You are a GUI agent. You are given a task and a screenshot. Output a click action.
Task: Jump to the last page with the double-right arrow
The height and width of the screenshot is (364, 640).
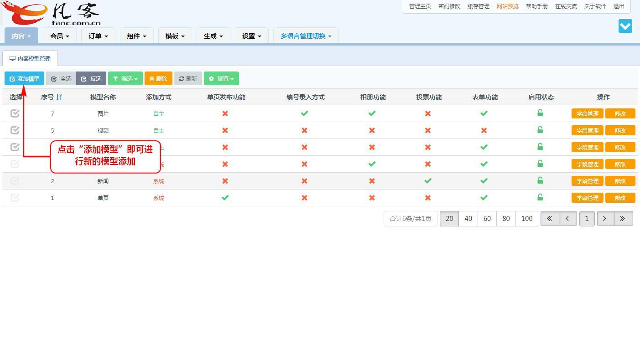[623, 219]
